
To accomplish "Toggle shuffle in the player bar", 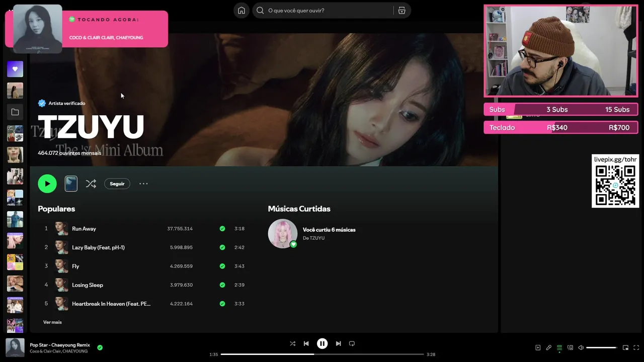I will 292,343.
